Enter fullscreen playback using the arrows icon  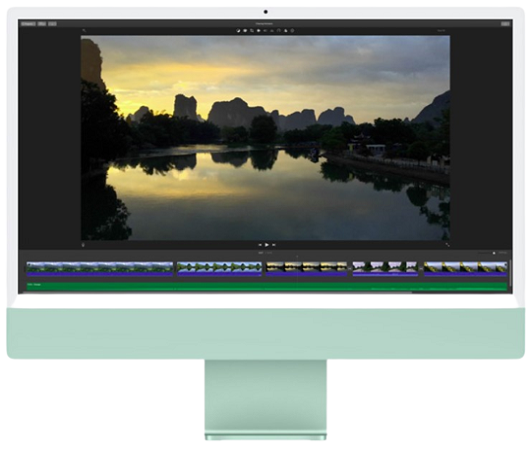tap(447, 245)
